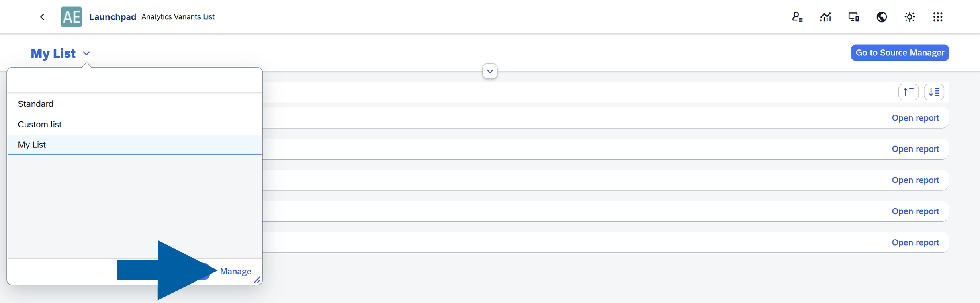The height and width of the screenshot is (303, 980).
Task: Open the Manage link
Action: pyautogui.click(x=235, y=271)
